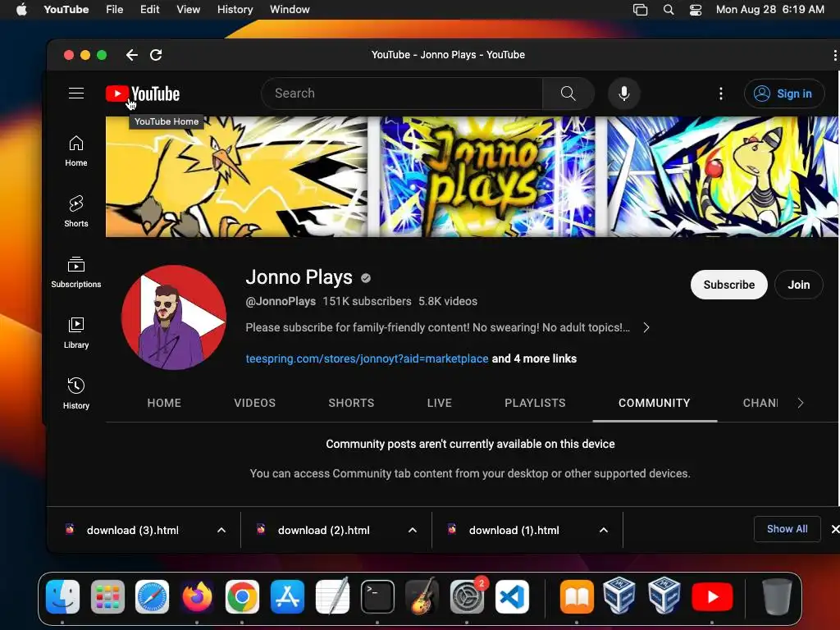The height and width of the screenshot is (630, 840).
Task: Show the 4 more links
Action: point(534,358)
